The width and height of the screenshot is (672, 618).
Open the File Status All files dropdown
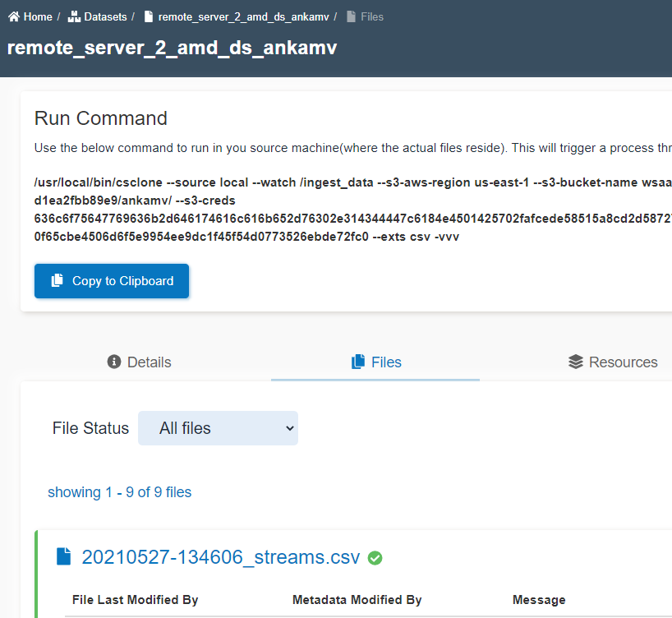(x=218, y=428)
